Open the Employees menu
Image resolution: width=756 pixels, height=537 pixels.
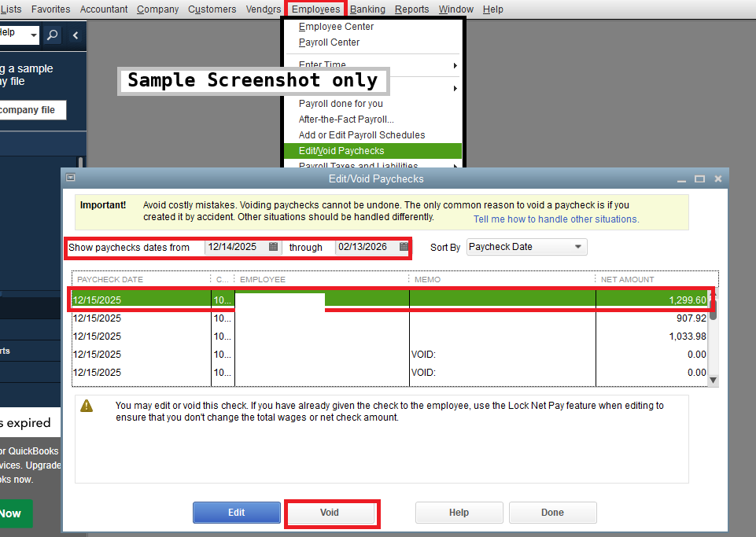tap(315, 9)
